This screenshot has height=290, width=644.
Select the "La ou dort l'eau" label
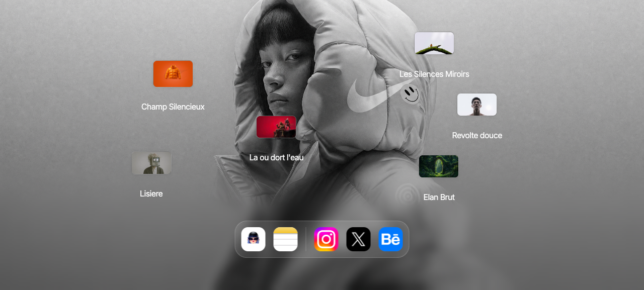pos(277,157)
